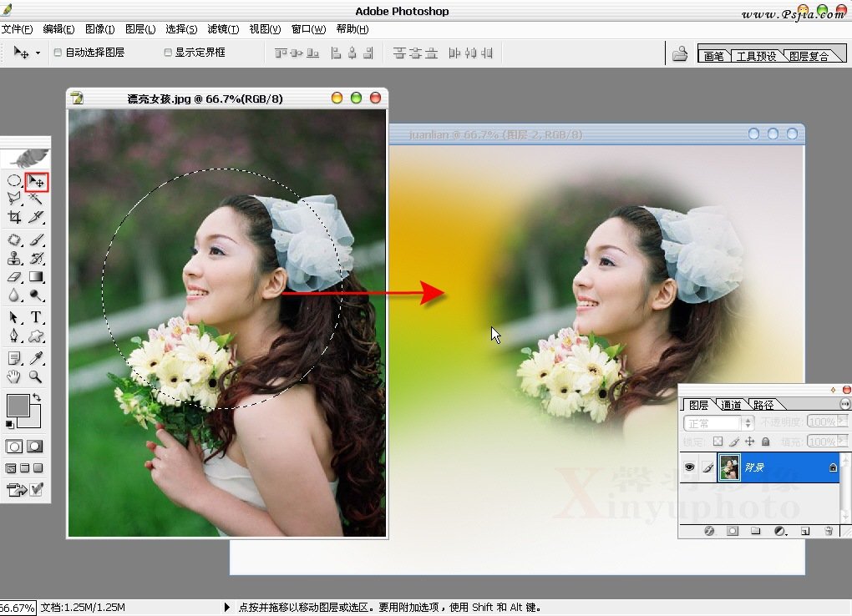This screenshot has width=852, height=616.
Task: Choose the Crop tool
Action: tap(14, 218)
